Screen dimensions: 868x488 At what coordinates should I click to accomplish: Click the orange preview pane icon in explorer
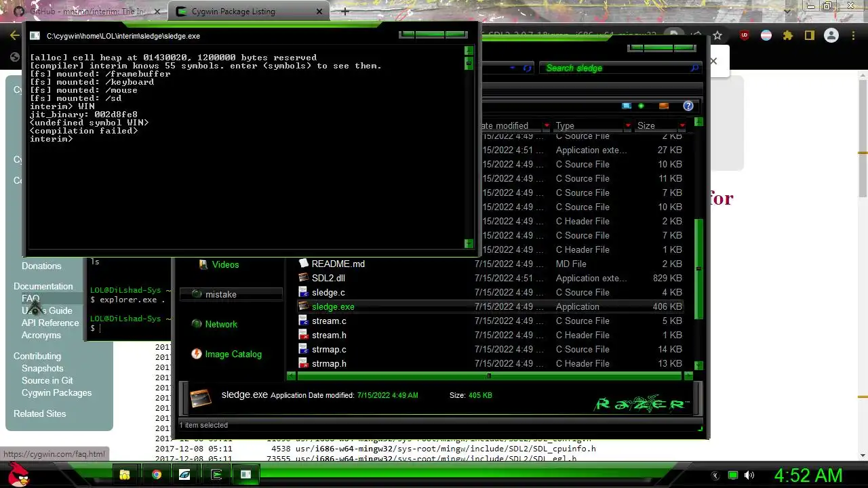[x=664, y=106]
